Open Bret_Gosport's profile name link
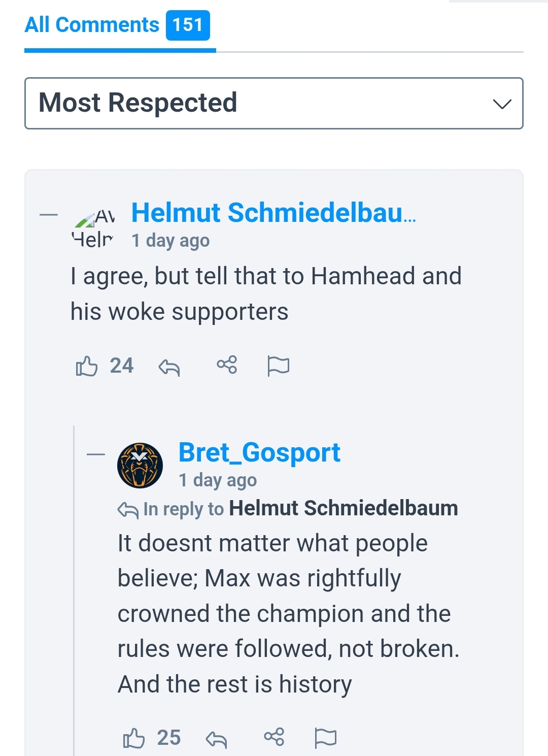 259,452
